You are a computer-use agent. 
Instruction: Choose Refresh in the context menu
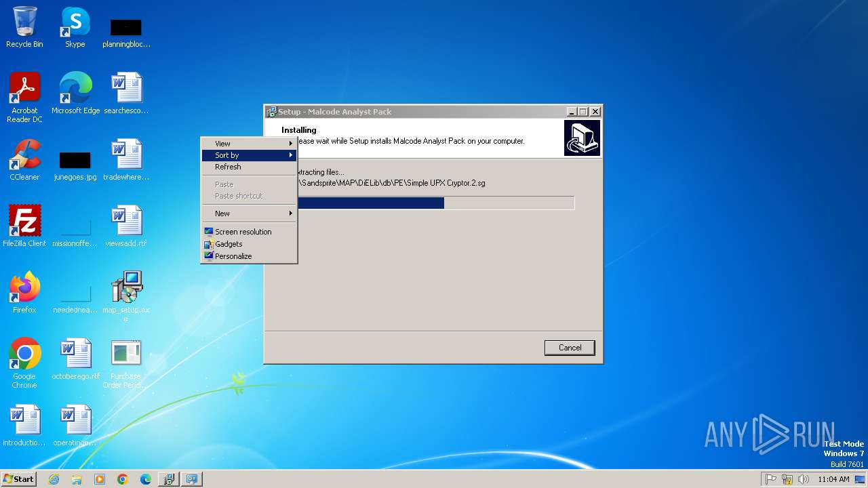click(249, 167)
